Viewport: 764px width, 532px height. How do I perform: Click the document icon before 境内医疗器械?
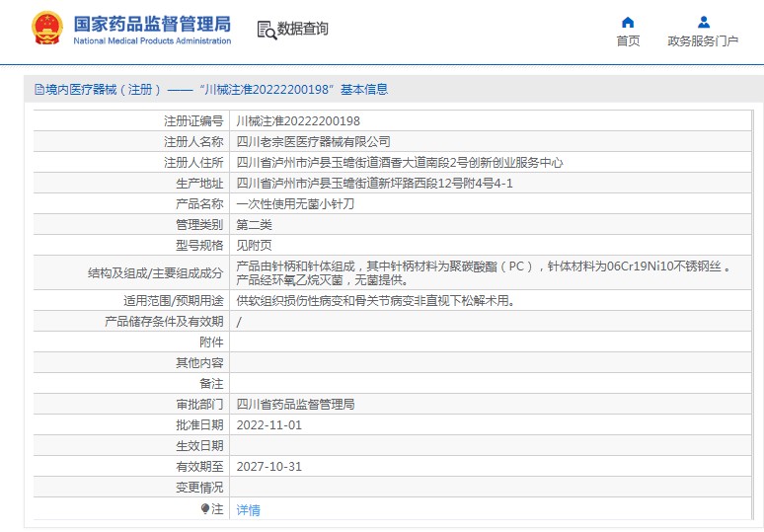tap(38, 90)
